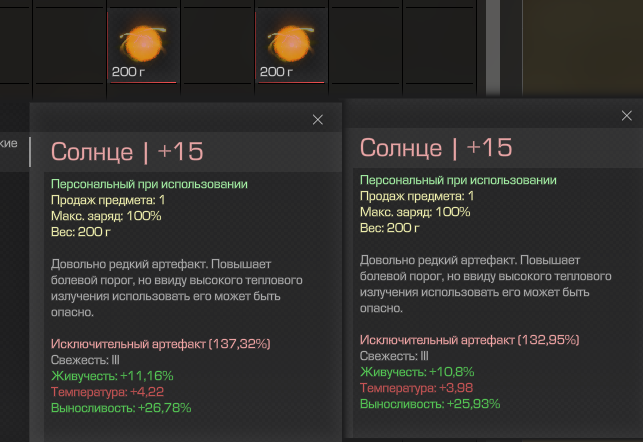The height and width of the screenshot is (442, 643).
Task: Click Выносливость +26,78% stat line
Action: [x=120, y=407]
